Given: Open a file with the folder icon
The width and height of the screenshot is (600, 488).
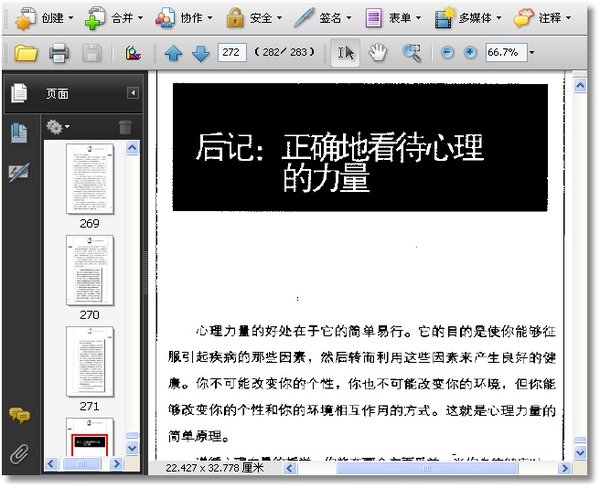Looking at the screenshot, I should click(x=25, y=53).
